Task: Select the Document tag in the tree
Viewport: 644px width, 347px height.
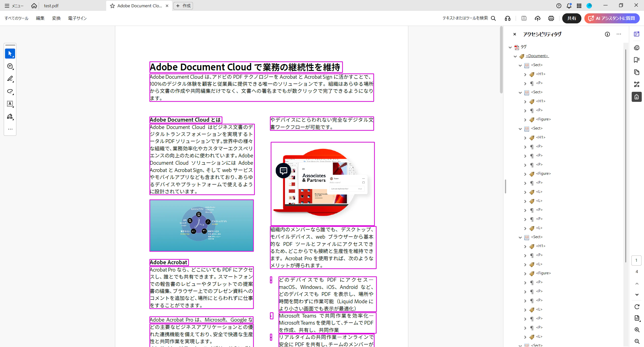Action: 537,56
